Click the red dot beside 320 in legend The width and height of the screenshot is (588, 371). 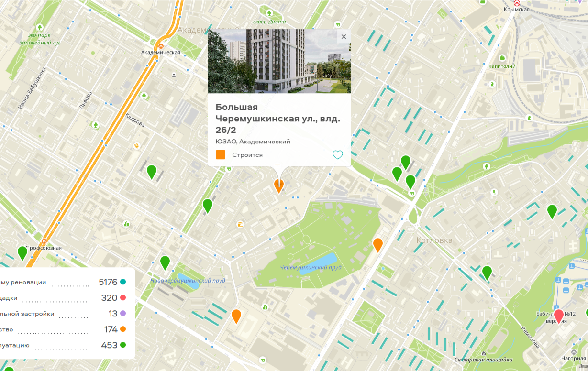click(123, 298)
